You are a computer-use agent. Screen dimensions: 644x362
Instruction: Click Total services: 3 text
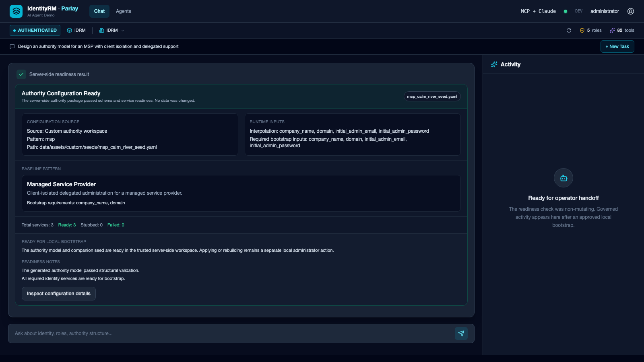point(37,225)
